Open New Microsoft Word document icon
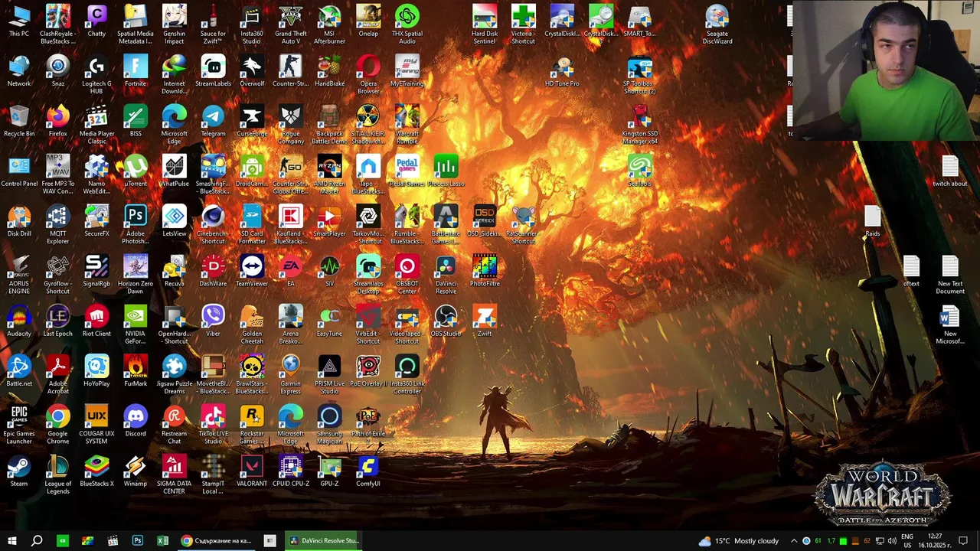980x551 pixels. [949, 324]
